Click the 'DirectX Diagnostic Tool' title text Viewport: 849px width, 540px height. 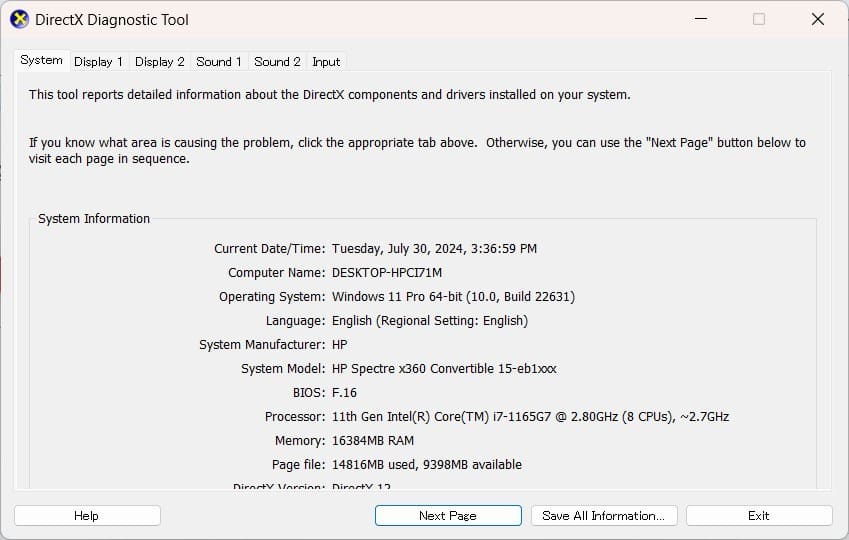[112, 20]
